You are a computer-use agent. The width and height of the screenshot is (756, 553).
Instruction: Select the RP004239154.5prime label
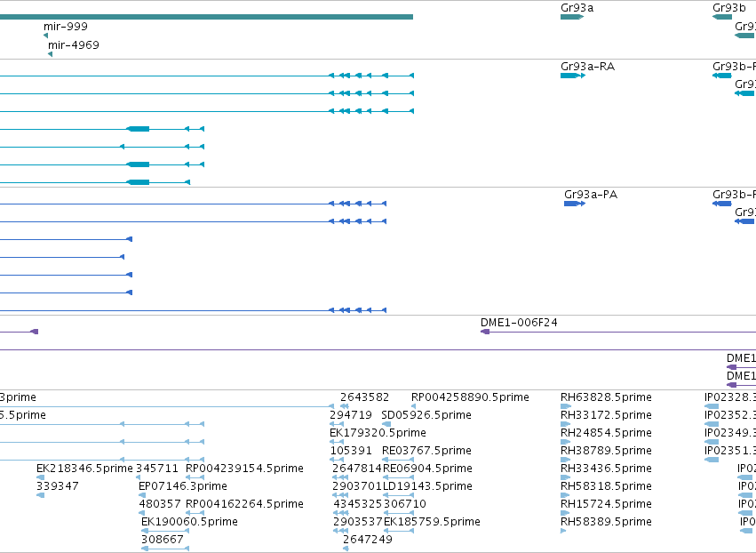pyautogui.click(x=244, y=469)
